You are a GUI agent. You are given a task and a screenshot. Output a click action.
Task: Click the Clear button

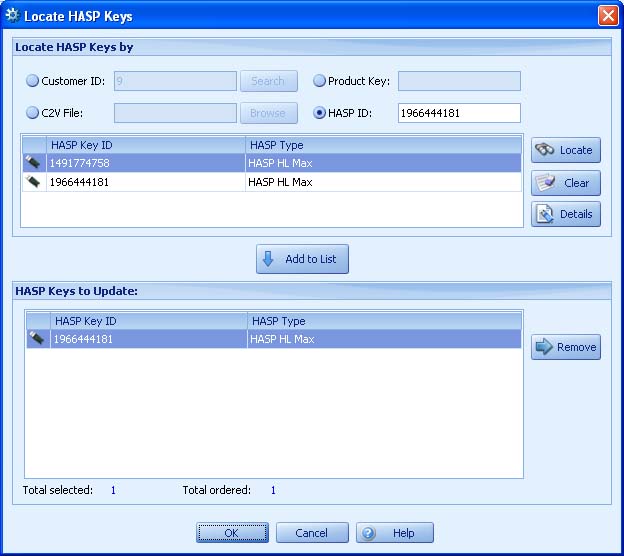click(566, 183)
